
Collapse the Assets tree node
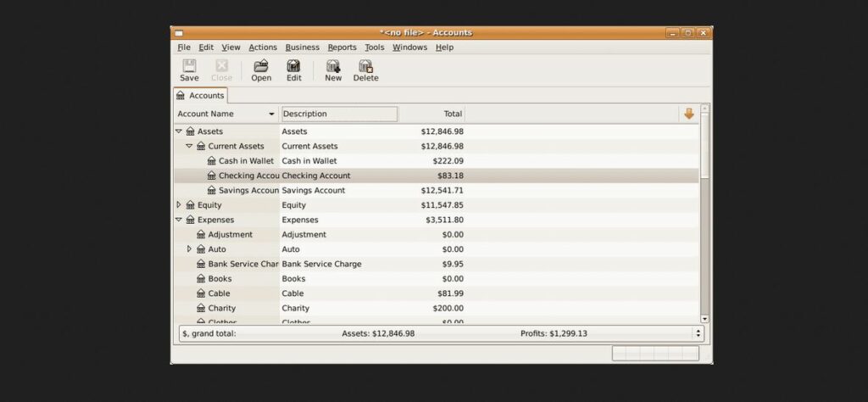point(178,131)
